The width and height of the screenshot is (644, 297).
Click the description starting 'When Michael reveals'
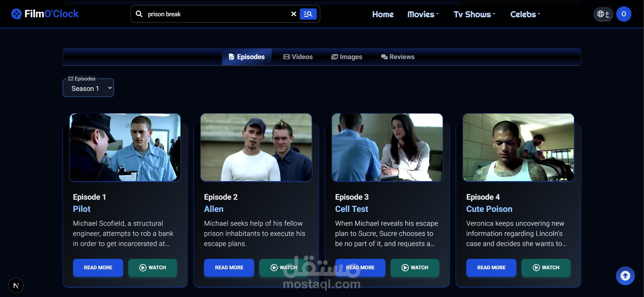pyautogui.click(x=386, y=233)
